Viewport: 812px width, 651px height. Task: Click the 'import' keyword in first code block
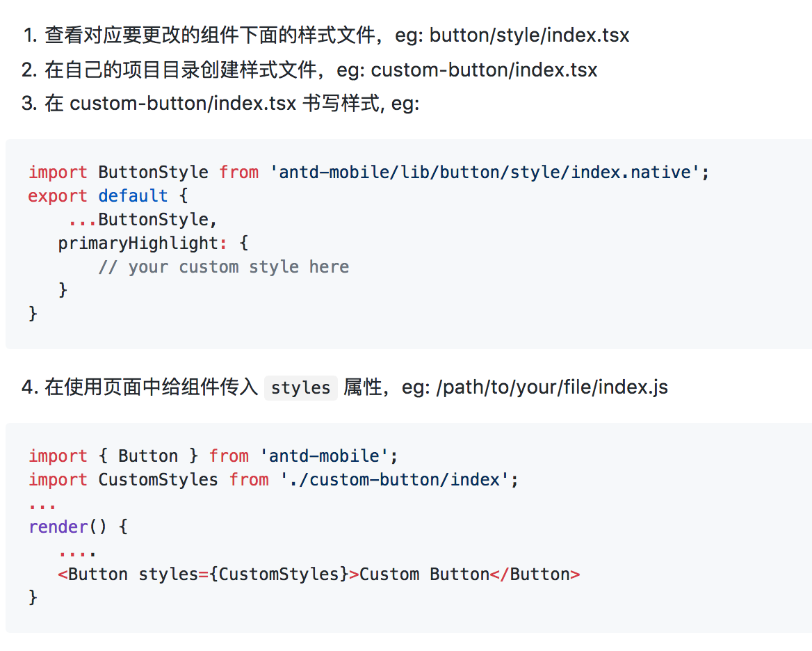click(58, 172)
